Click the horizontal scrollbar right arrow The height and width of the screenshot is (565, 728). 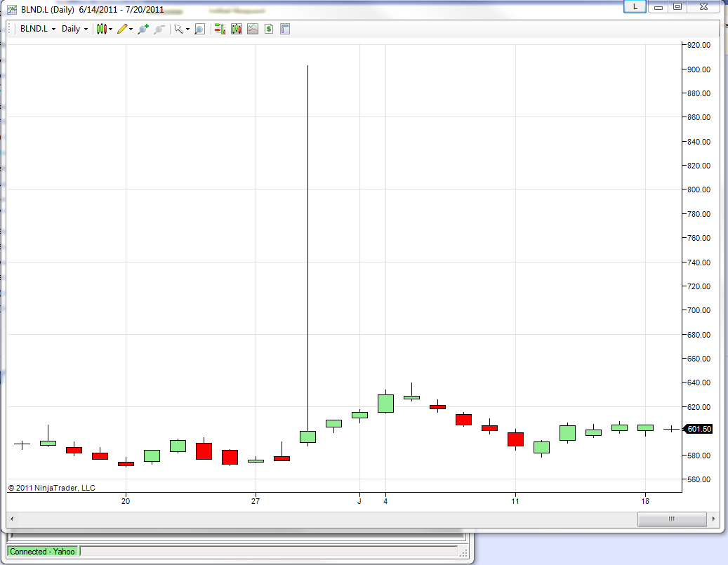(713, 519)
